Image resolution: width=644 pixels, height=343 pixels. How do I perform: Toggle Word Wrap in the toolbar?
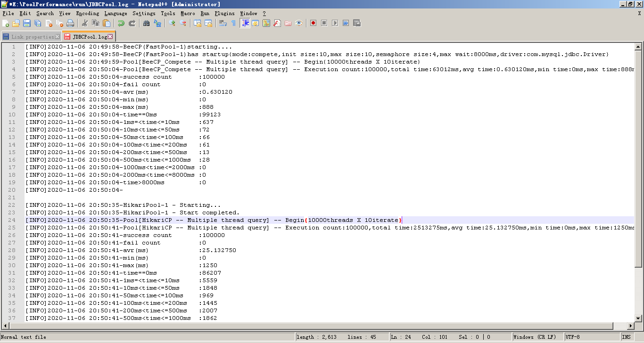(223, 23)
